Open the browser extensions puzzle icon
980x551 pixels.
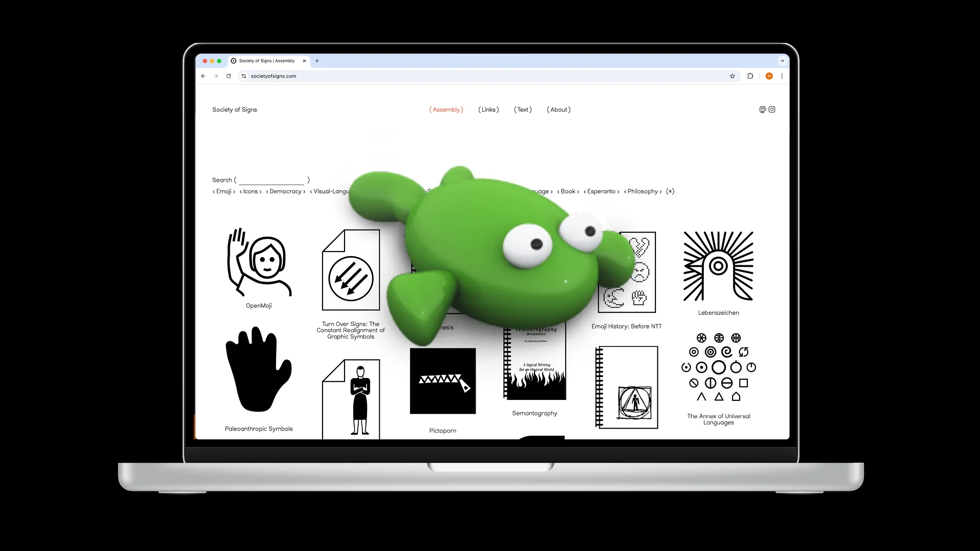pos(750,76)
